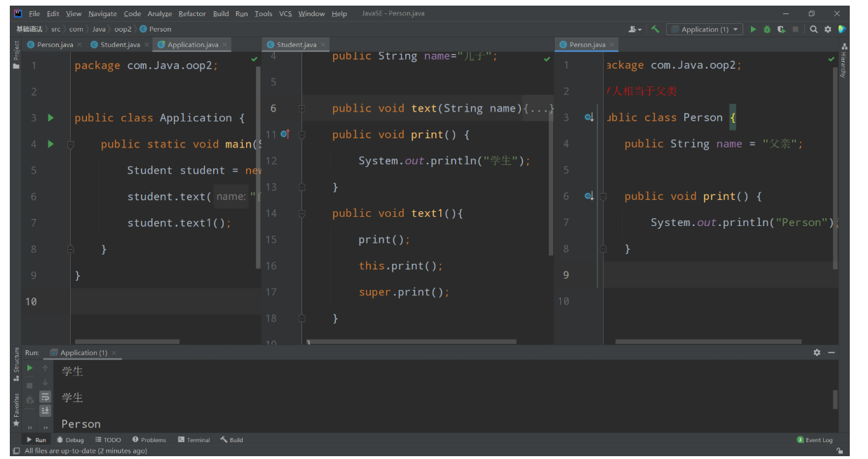
Task: Open the Build tool window button
Action: tap(231, 440)
